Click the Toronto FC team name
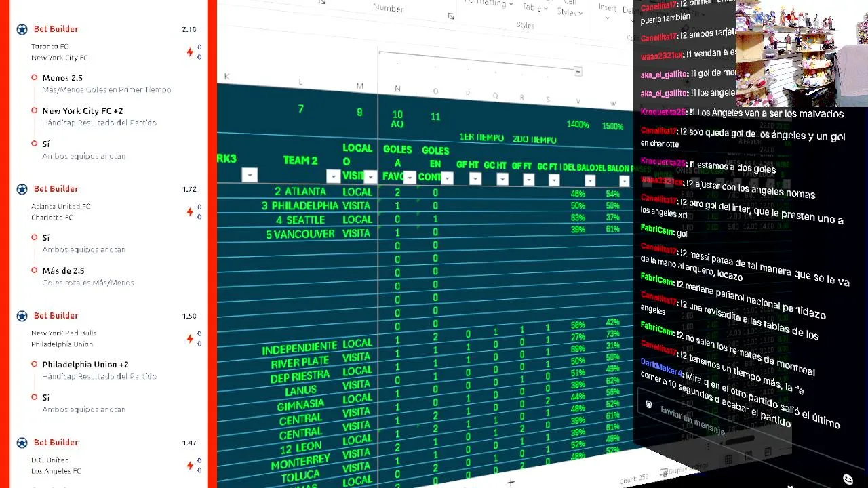This screenshot has width=868, height=488. tap(50, 47)
